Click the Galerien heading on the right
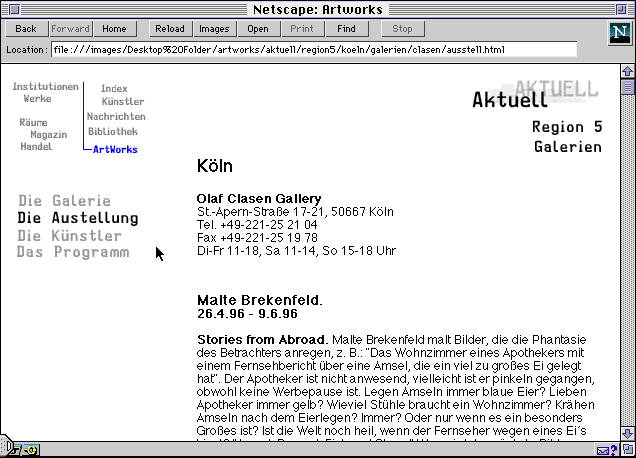 568,147
